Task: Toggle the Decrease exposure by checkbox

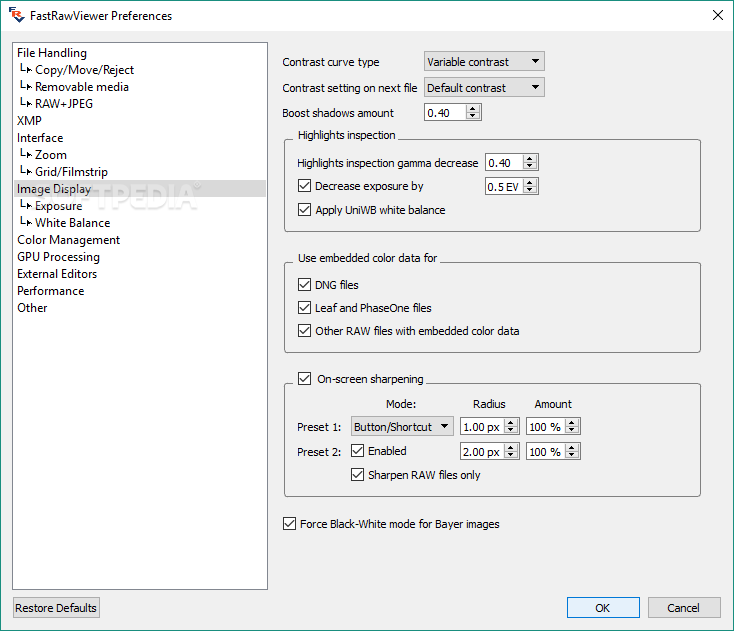Action: [x=305, y=186]
